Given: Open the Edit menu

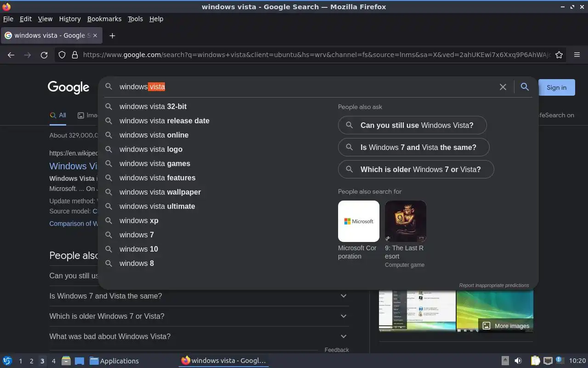Looking at the screenshot, I should point(26,19).
